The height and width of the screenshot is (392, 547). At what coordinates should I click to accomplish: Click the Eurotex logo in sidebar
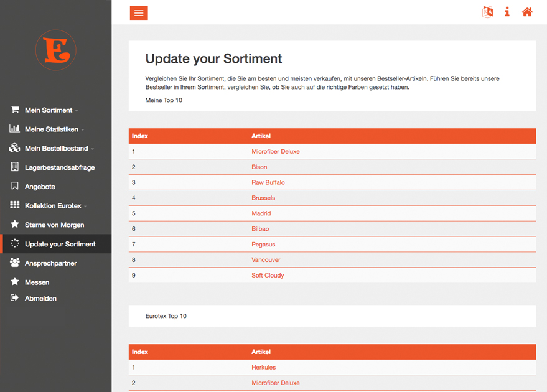point(55,50)
